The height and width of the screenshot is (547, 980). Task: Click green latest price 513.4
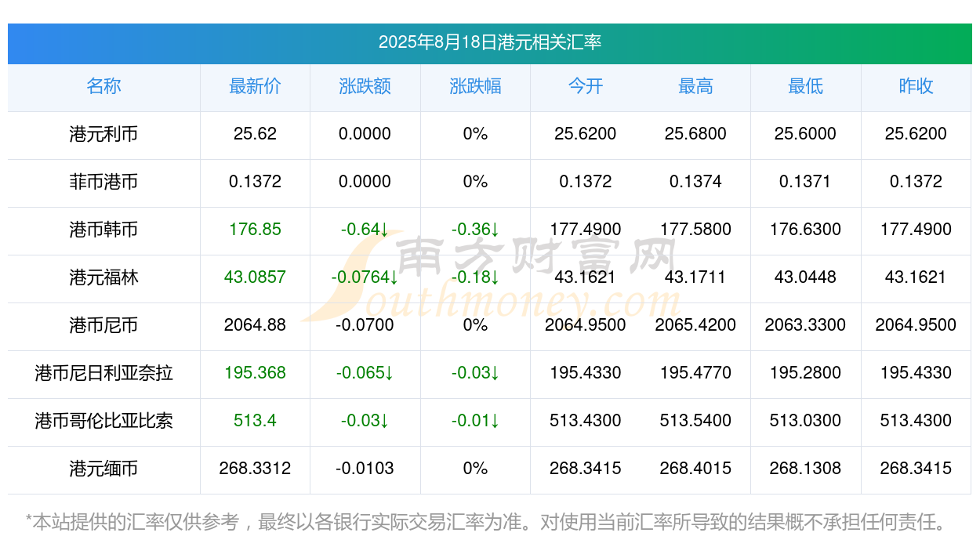[255, 421]
